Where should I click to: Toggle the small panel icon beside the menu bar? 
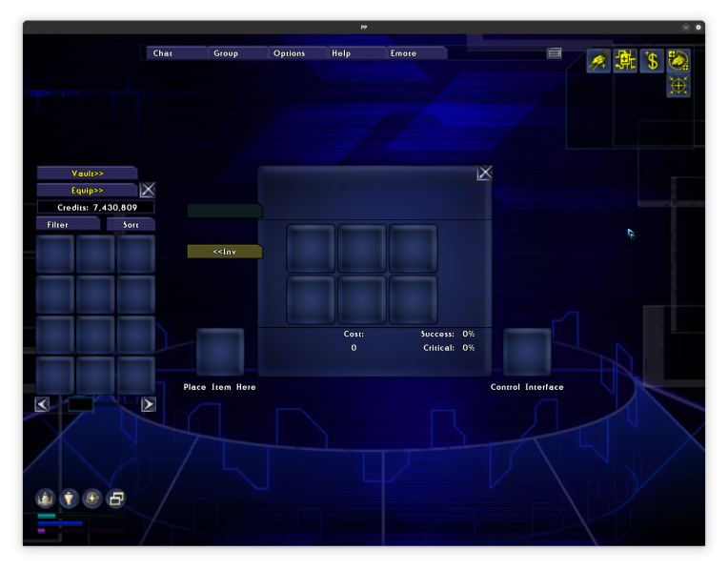click(x=555, y=53)
